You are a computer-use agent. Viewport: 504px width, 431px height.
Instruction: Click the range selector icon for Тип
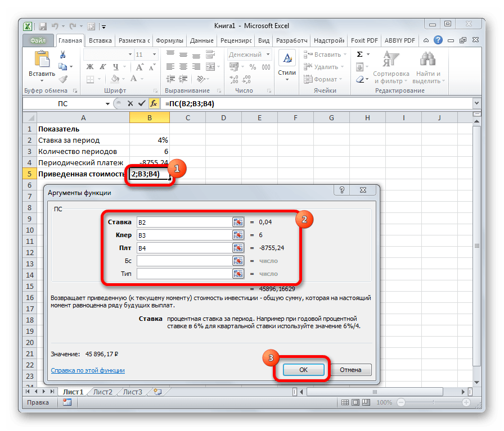coord(238,274)
